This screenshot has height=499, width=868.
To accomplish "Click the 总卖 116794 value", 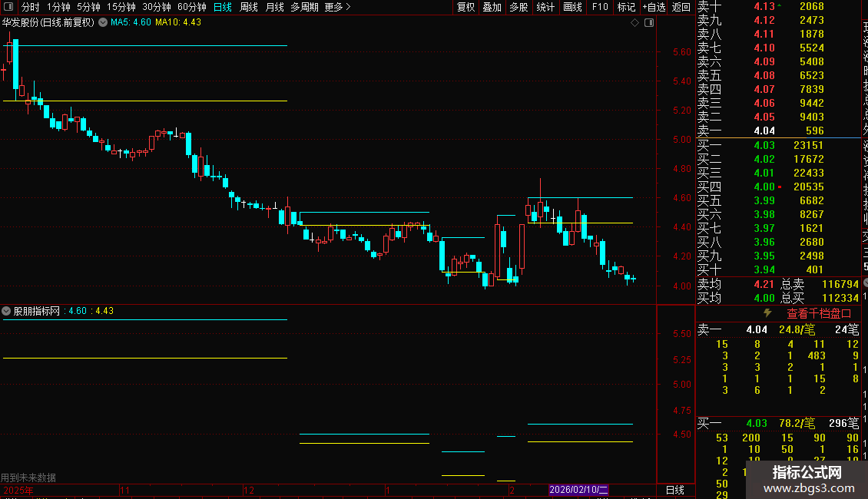I will [840, 284].
